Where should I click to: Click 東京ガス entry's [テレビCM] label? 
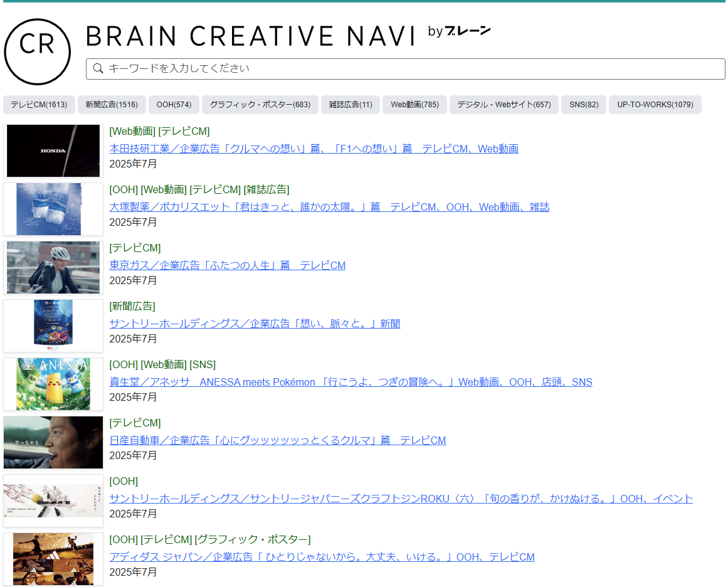point(135,248)
